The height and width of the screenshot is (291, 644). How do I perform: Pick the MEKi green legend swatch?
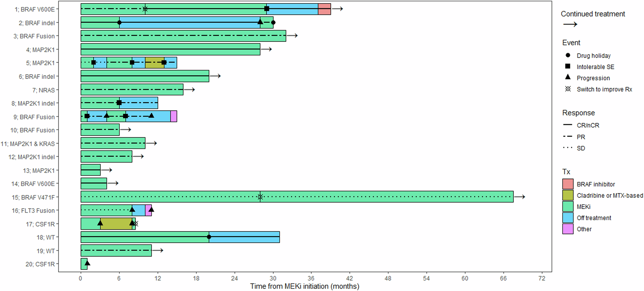point(568,207)
